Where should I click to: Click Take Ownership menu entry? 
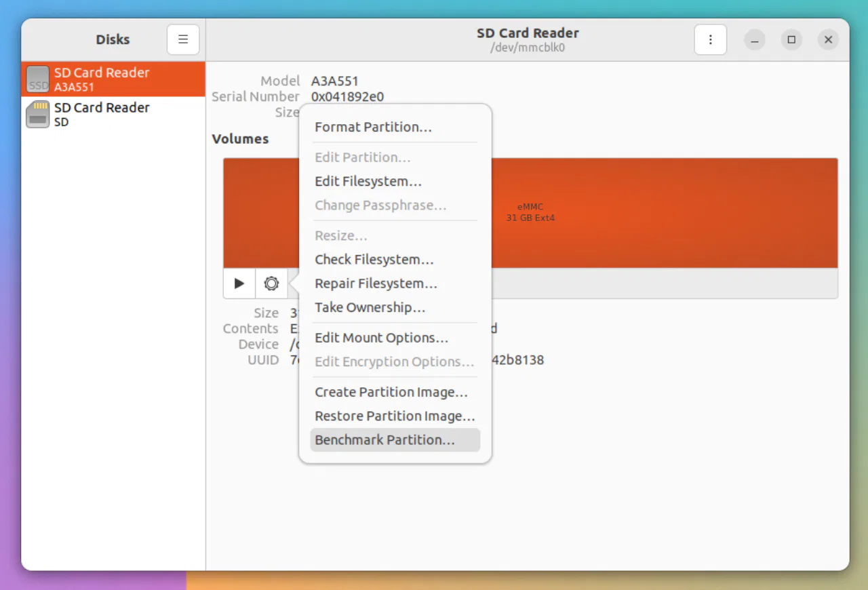(370, 307)
